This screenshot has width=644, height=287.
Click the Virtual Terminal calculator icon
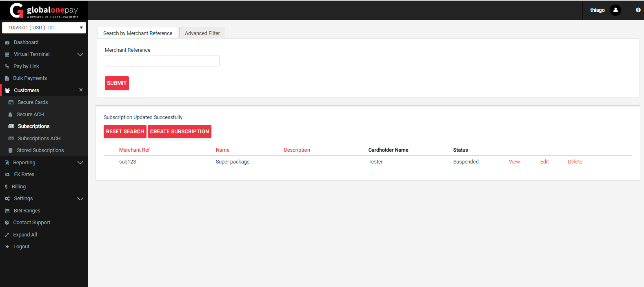pos(7,54)
